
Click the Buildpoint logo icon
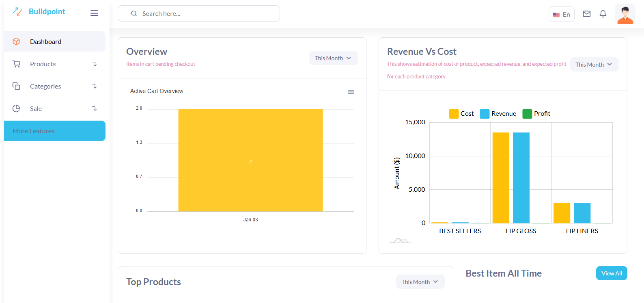(17, 12)
